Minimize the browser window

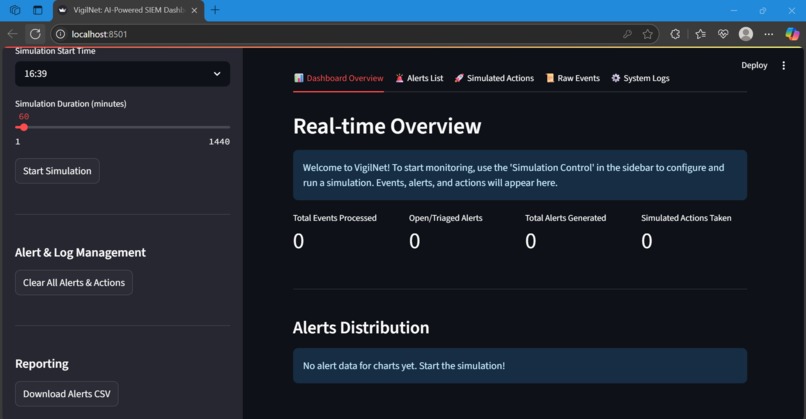point(734,10)
